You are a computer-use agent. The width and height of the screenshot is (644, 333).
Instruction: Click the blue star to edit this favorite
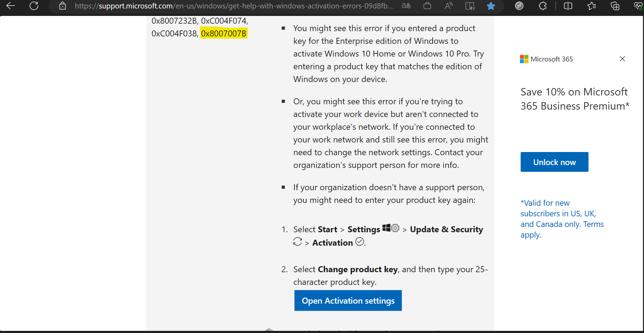point(491,6)
